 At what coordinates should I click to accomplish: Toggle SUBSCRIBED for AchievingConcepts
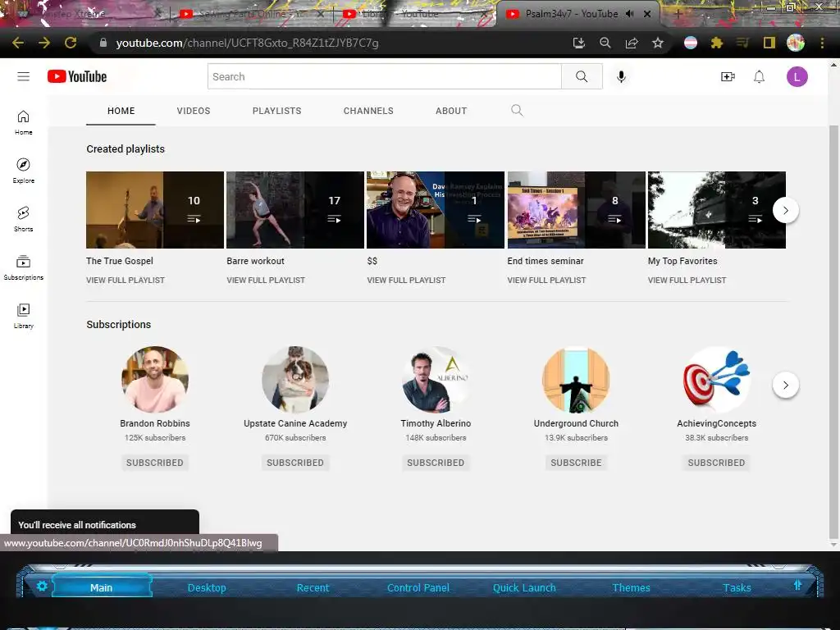coord(716,463)
